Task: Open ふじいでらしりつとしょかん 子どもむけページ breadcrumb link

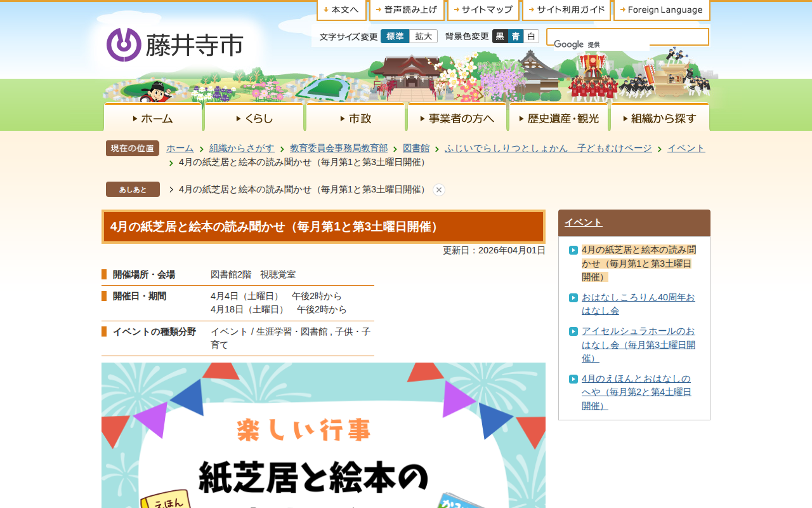Action: [548, 148]
